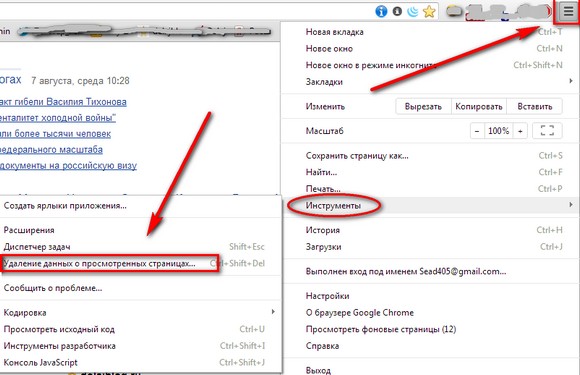
Task: Select Сообщить о проблеме...
Action: coord(140,288)
